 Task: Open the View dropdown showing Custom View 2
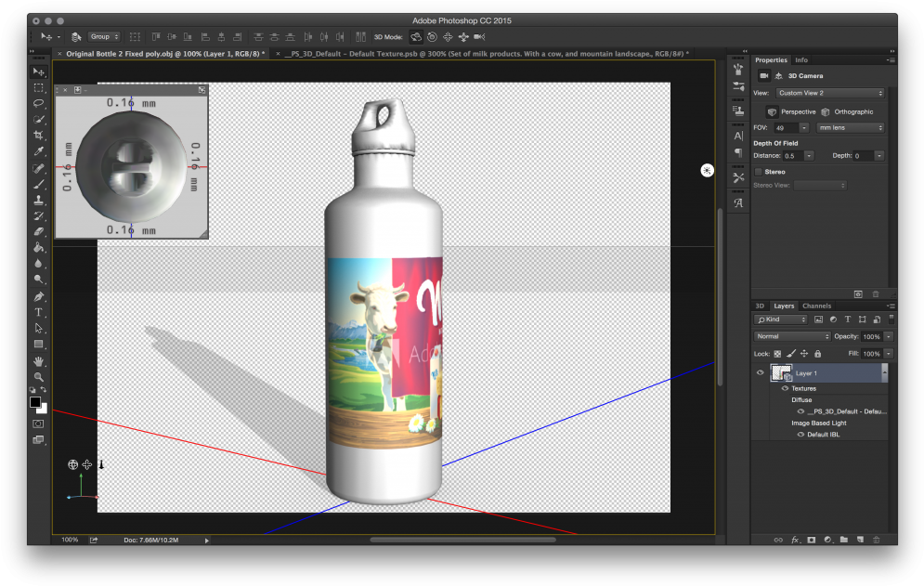[x=829, y=93]
